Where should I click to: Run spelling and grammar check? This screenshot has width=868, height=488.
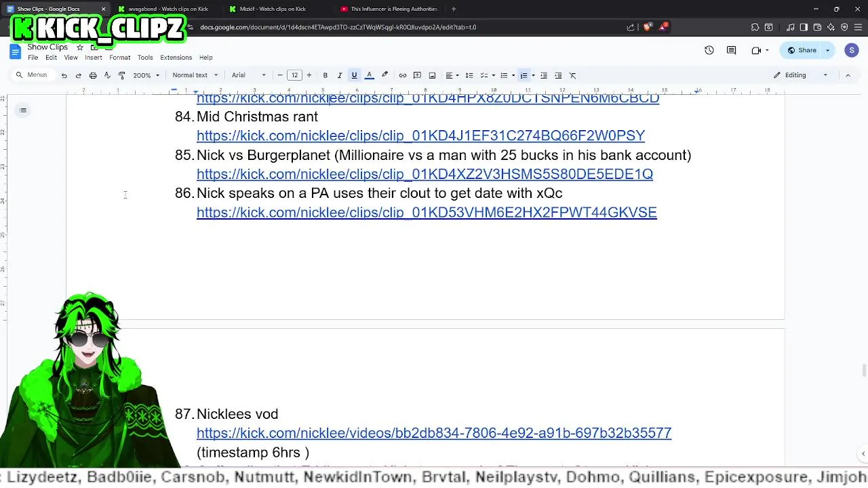point(107,75)
